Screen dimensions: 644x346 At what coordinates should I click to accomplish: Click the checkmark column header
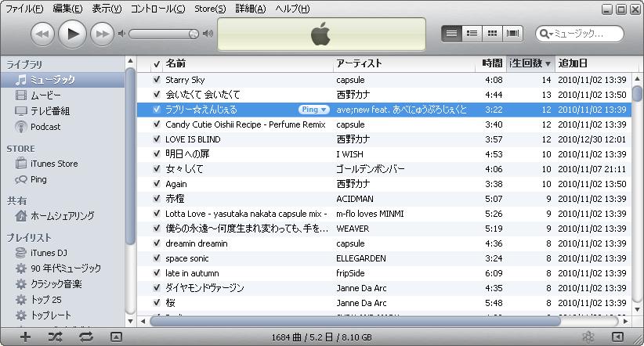click(x=157, y=64)
